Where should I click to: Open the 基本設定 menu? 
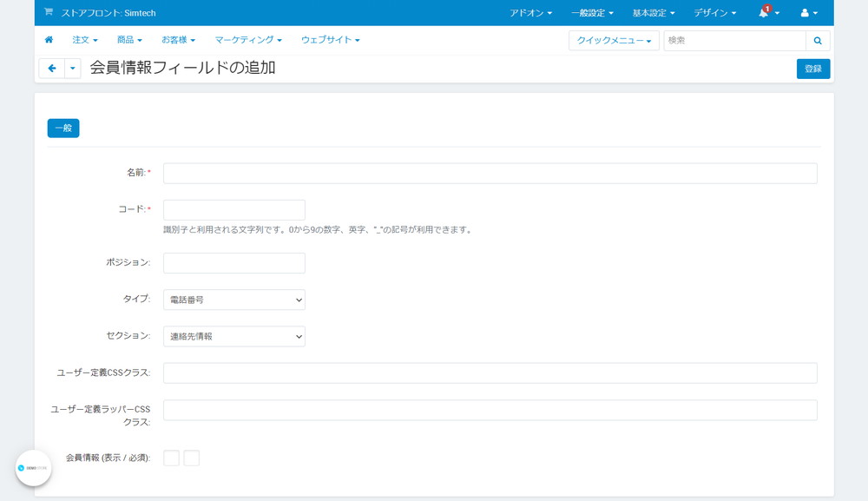coord(654,13)
